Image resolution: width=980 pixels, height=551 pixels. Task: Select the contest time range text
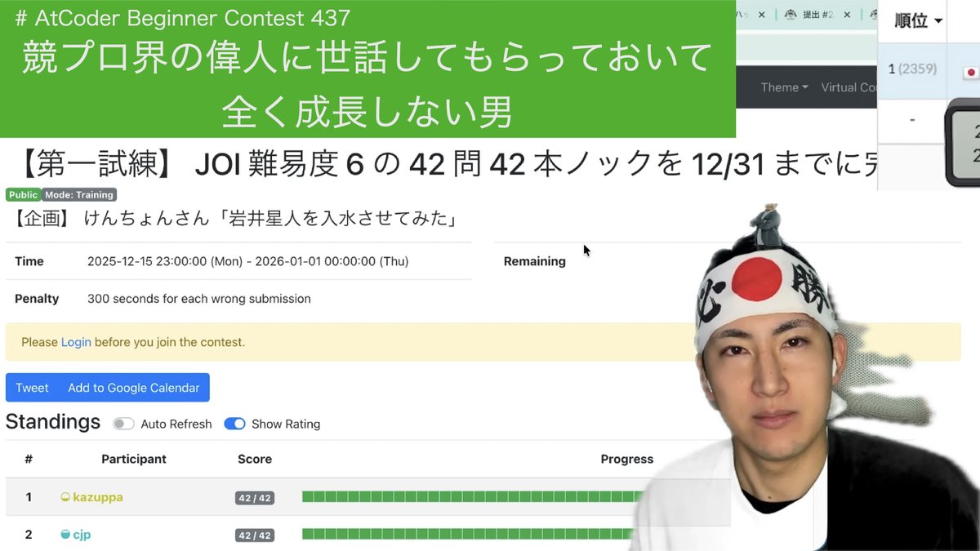[248, 261]
